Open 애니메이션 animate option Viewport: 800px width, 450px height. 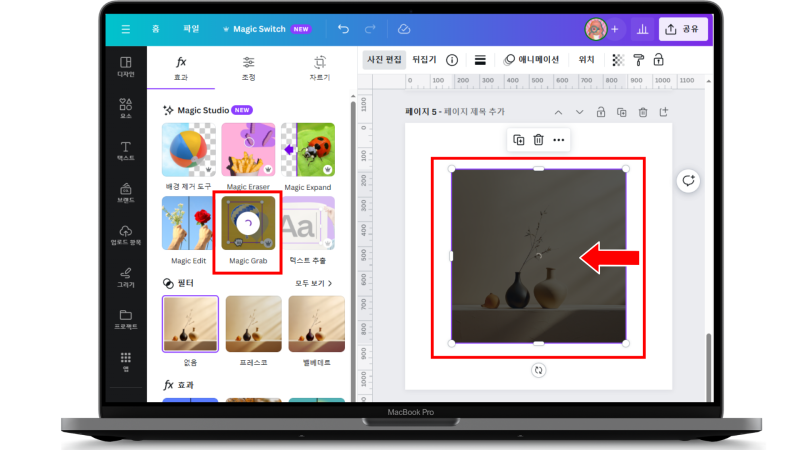(531, 60)
